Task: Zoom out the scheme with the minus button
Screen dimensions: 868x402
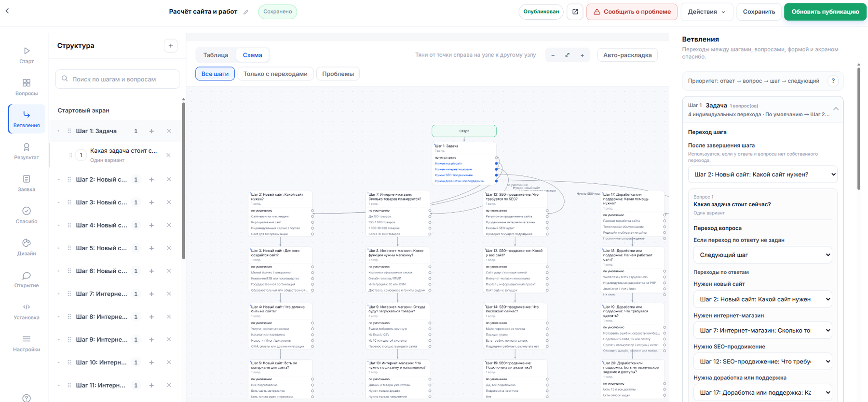Action: point(553,55)
